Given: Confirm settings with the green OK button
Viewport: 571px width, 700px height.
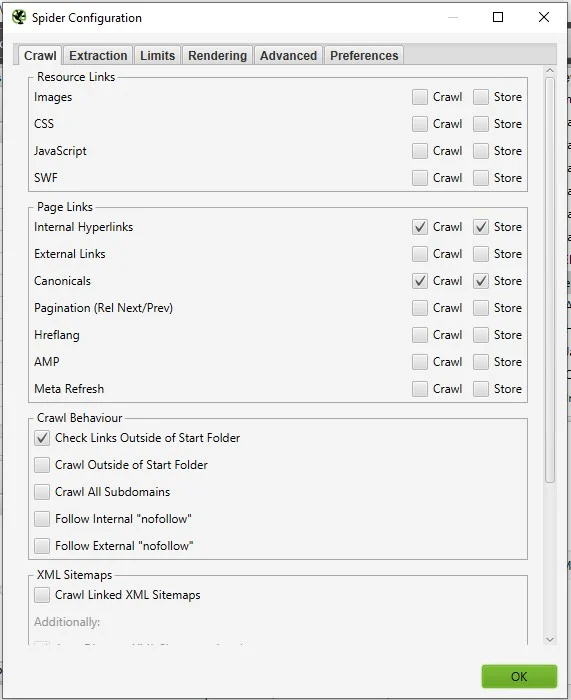Looking at the screenshot, I should [x=519, y=676].
